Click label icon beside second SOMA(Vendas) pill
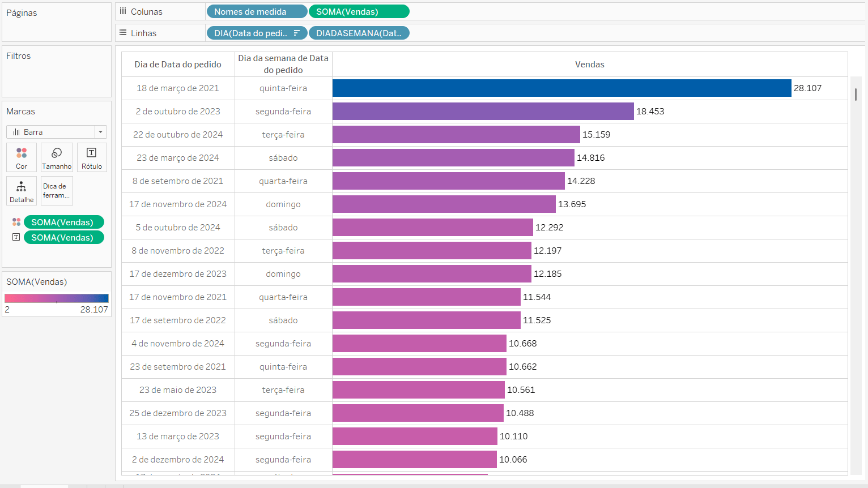 click(16, 237)
